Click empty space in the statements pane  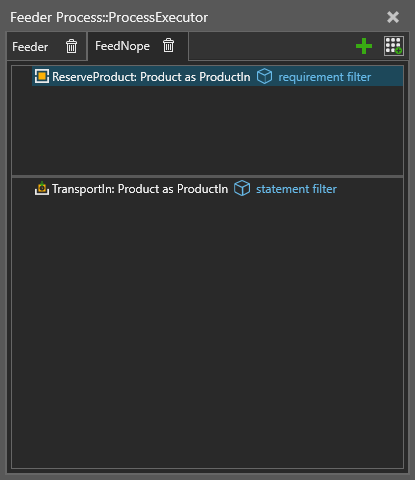click(207, 333)
